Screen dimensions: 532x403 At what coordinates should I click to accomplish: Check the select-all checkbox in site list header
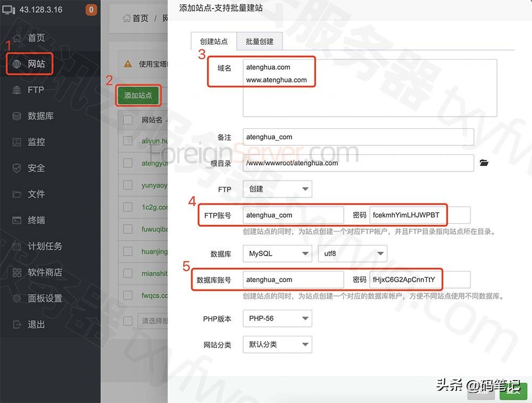(x=127, y=119)
